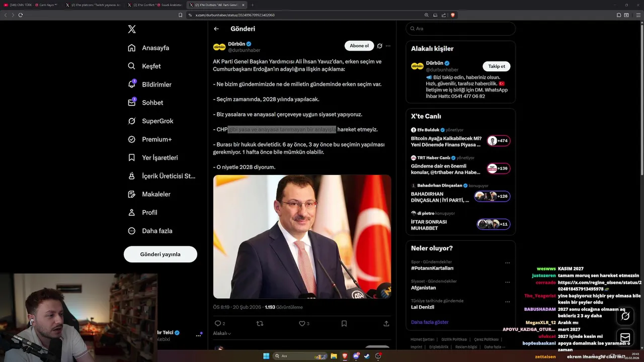
Task: Open İFTAR SONRASI MUHABBET space
Action: [460, 222]
